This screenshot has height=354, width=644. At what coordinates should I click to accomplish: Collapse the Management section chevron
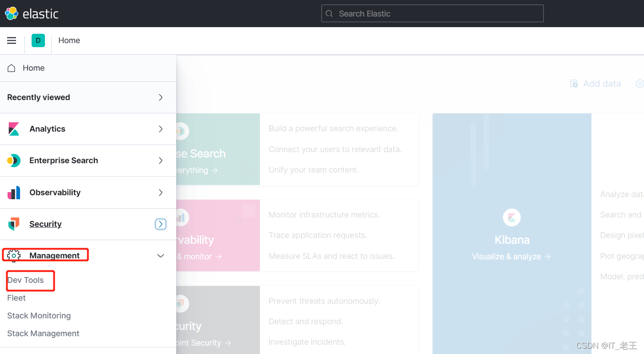[x=161, y=256]
